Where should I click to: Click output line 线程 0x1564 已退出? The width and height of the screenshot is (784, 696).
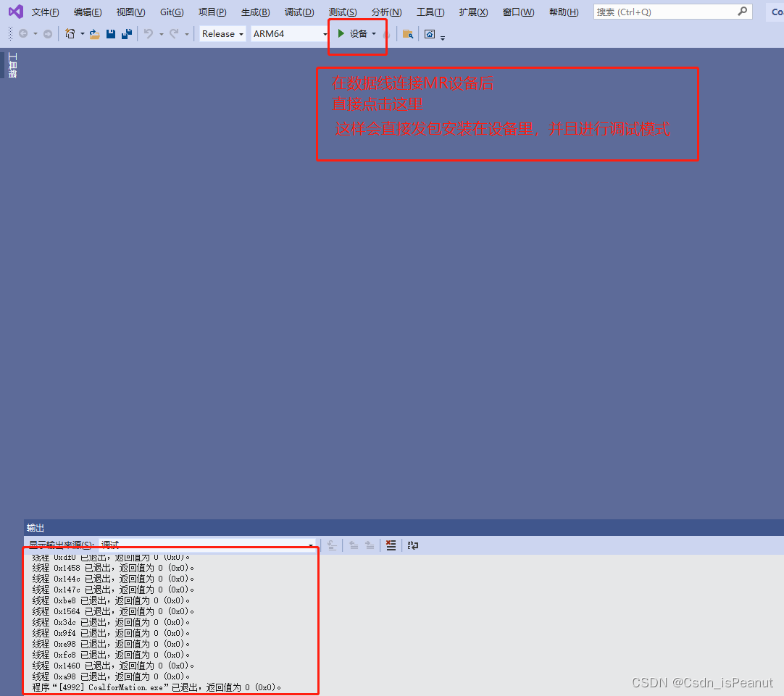113,611
